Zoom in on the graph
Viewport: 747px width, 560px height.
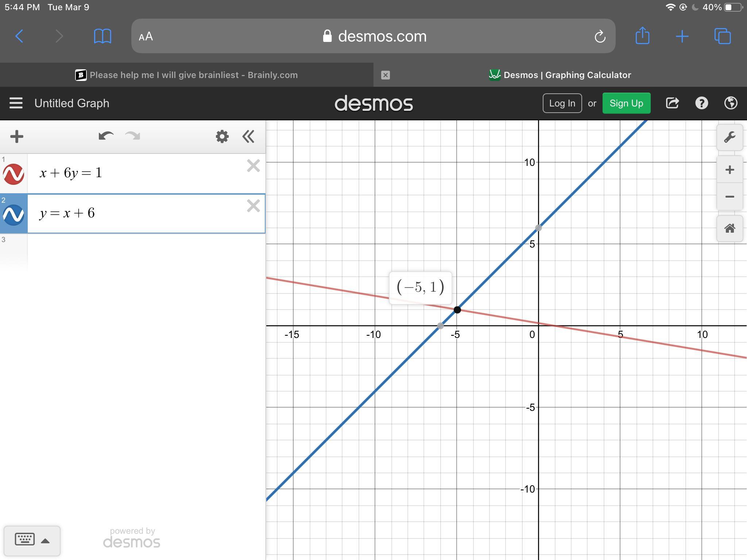[729, 170]
